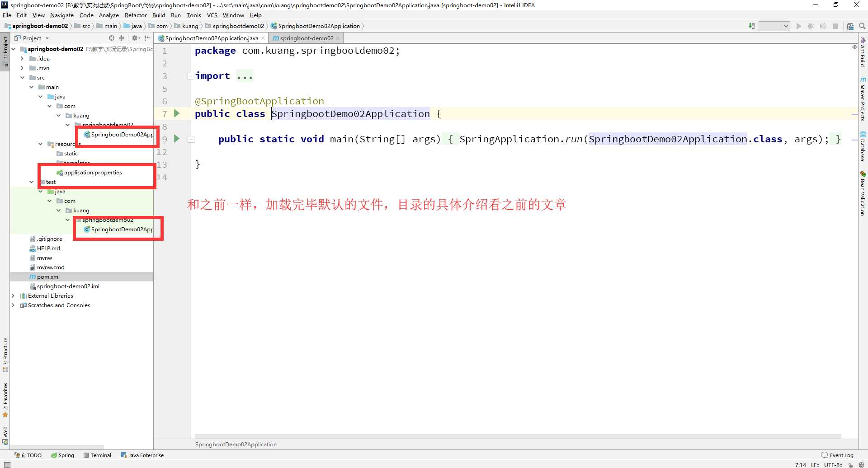868x468 pixels.
Task: Click the Run toolbar button
Action: (799, 26)
